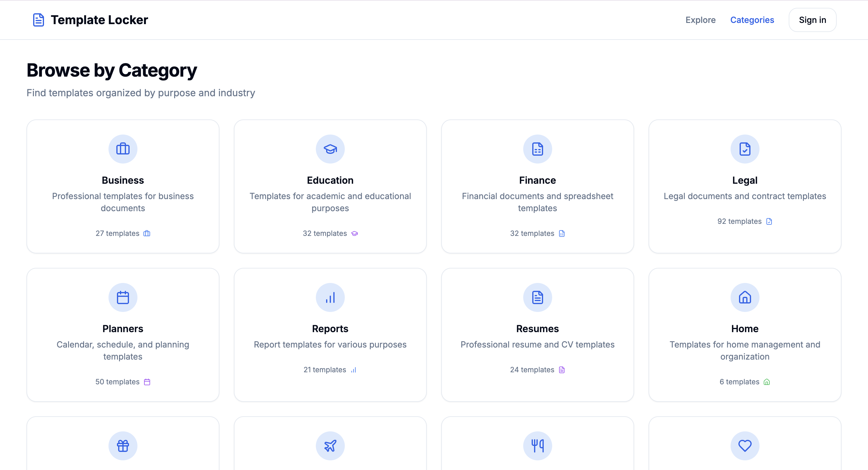Click the Home house icon
The image size is (868, 470).
click(x=745, y=297)
